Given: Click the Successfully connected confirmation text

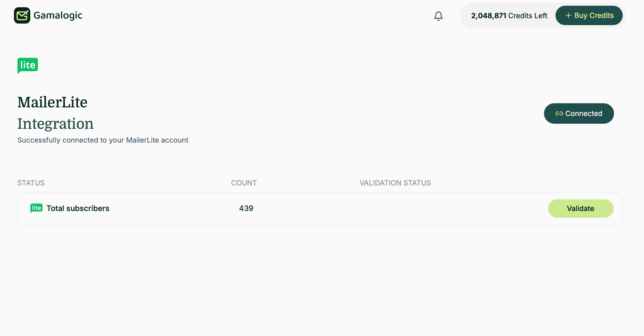Looking at the screenshot, I should (103, 140).
